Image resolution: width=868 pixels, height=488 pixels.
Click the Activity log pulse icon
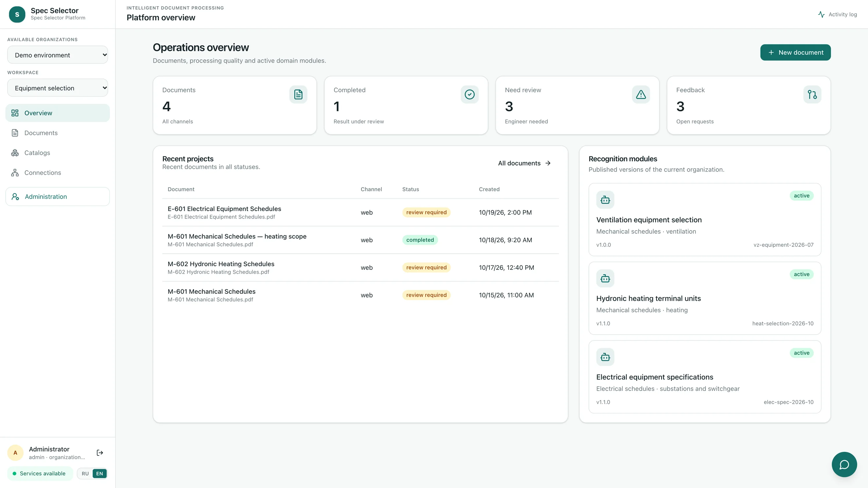[821, 14]
